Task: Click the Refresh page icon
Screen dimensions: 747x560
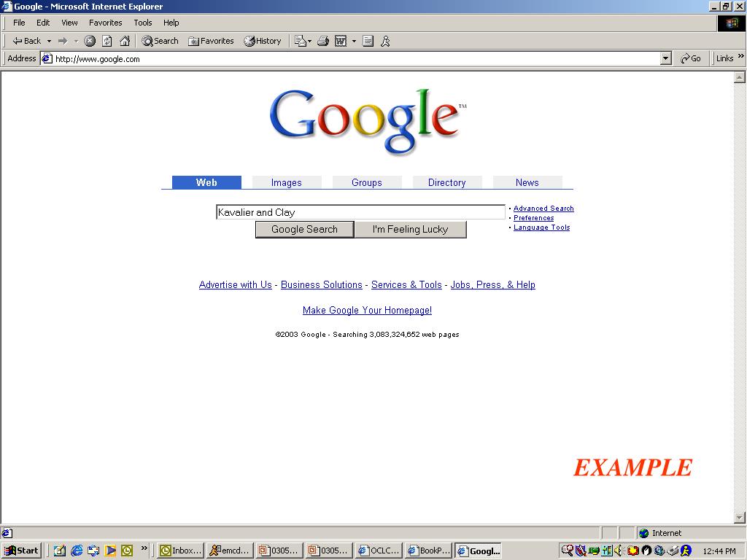Action: (107, 41)
